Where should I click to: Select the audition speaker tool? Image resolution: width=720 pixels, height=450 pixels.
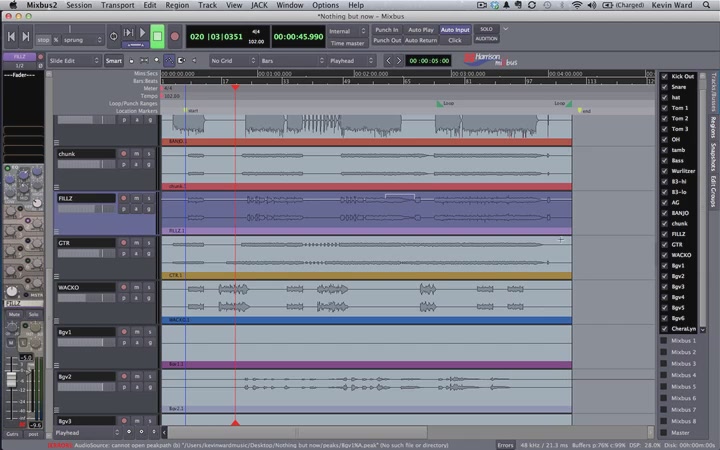pos(194,61)
